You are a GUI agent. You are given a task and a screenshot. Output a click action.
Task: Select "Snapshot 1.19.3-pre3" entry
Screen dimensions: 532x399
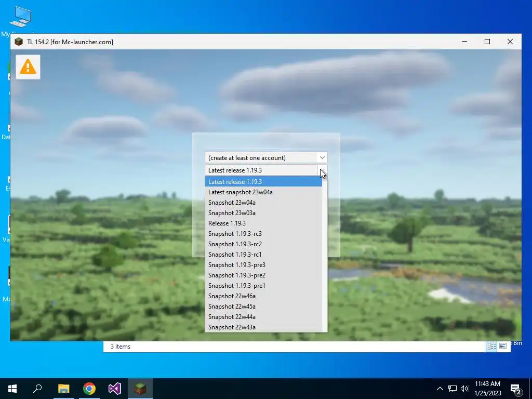pyautogui.click(x=263, y=265)
